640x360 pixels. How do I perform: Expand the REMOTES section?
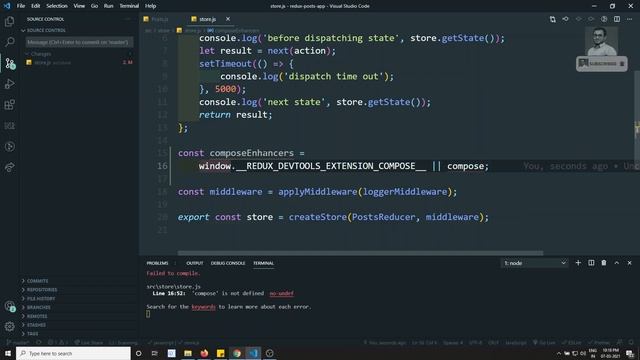36,316
